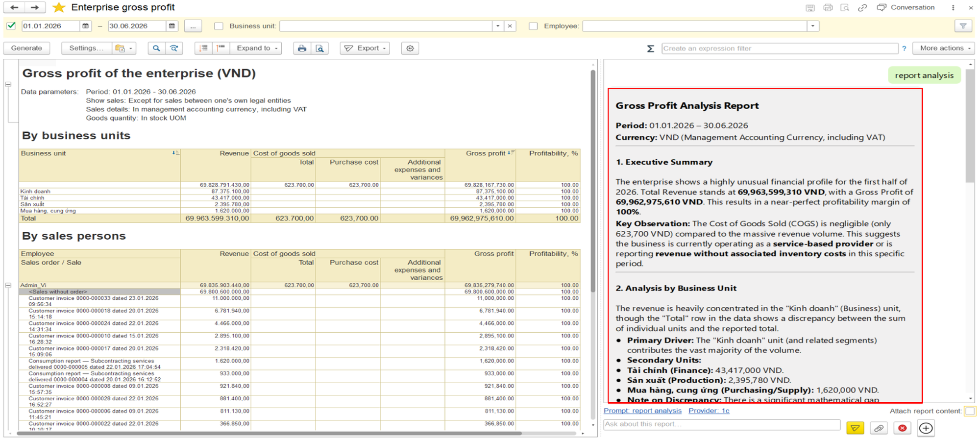This screenshot has width=980, height=439.
Task: Check the Attach report content box
Action: point(970,411)
